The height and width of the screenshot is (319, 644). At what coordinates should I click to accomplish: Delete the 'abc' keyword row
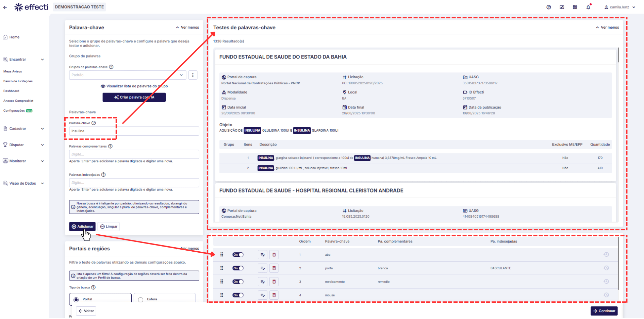(274, 255)
